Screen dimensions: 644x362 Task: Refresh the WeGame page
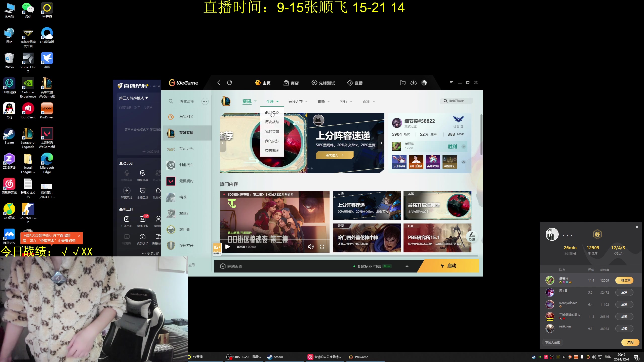(229, 83)
